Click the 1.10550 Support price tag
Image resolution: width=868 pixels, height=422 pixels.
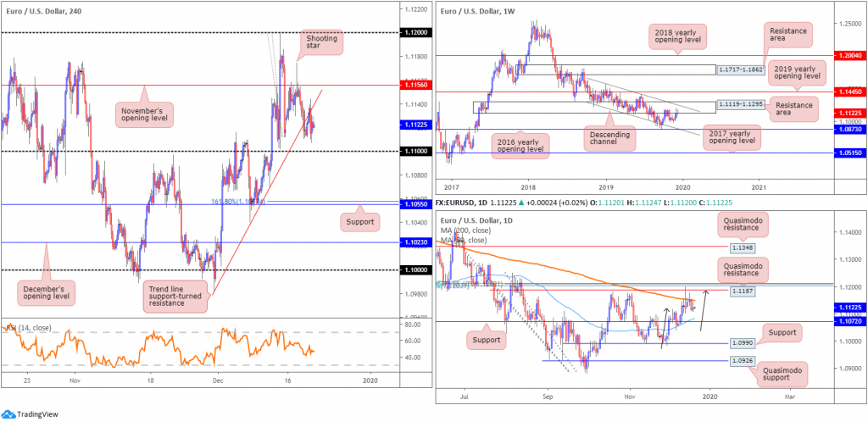pos(415,204)
